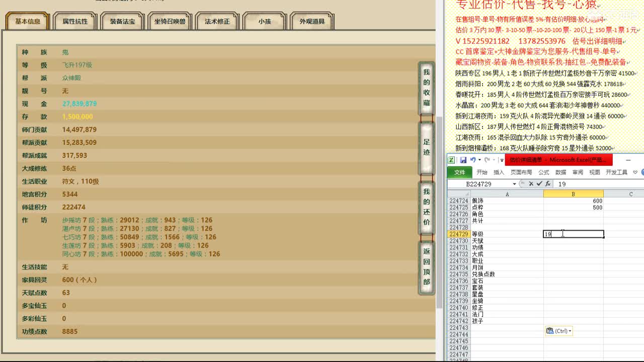Click the 我的还价 side button

pyautogui.click(x=427, y=207)
